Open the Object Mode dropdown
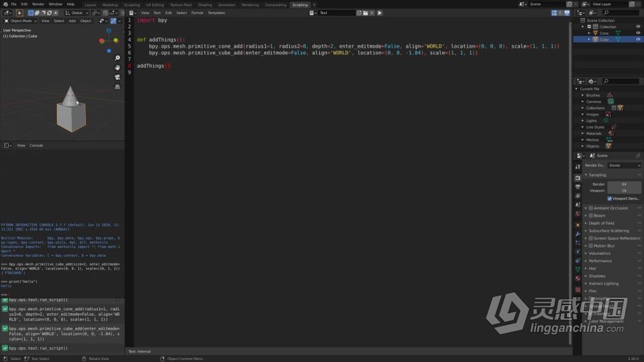 21,21
